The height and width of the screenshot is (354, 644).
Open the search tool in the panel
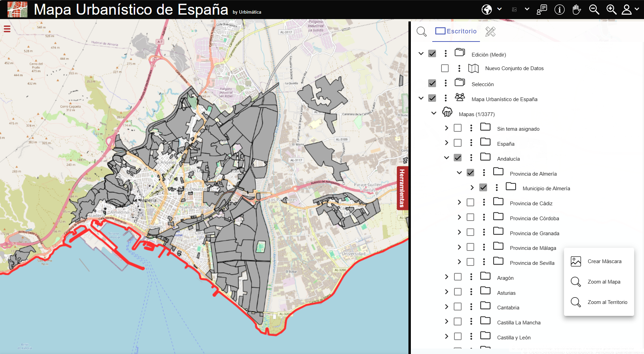coord(421,31)
